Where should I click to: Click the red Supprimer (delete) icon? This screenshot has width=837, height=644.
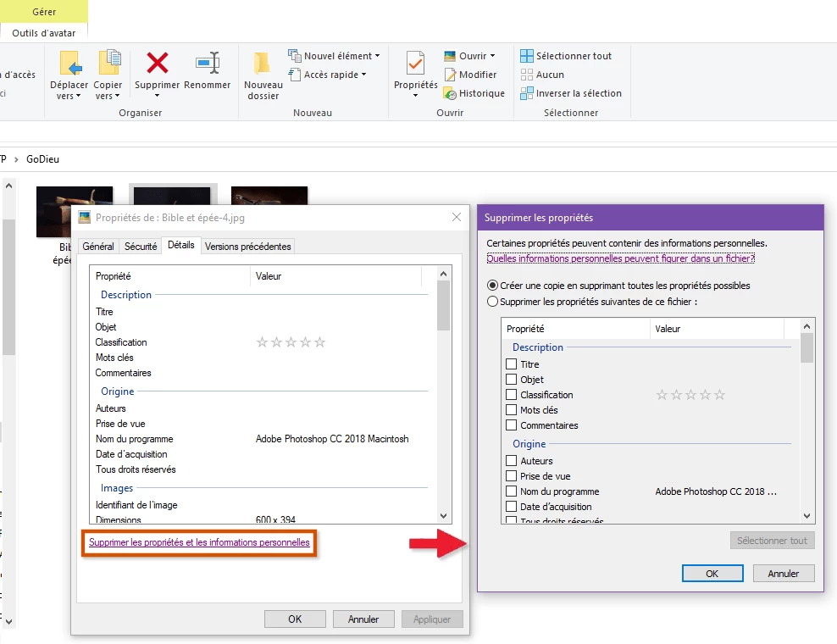pos(157,64)
